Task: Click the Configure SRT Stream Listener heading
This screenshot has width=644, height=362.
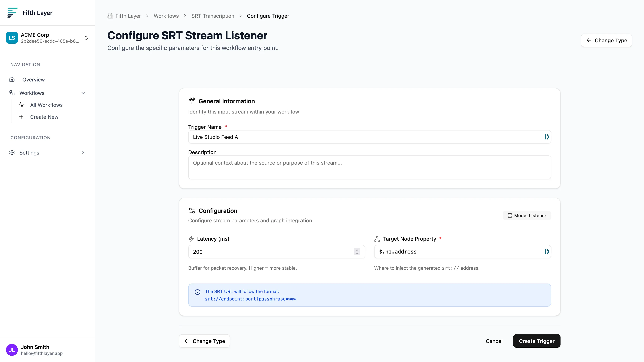Action: [187, 35]
